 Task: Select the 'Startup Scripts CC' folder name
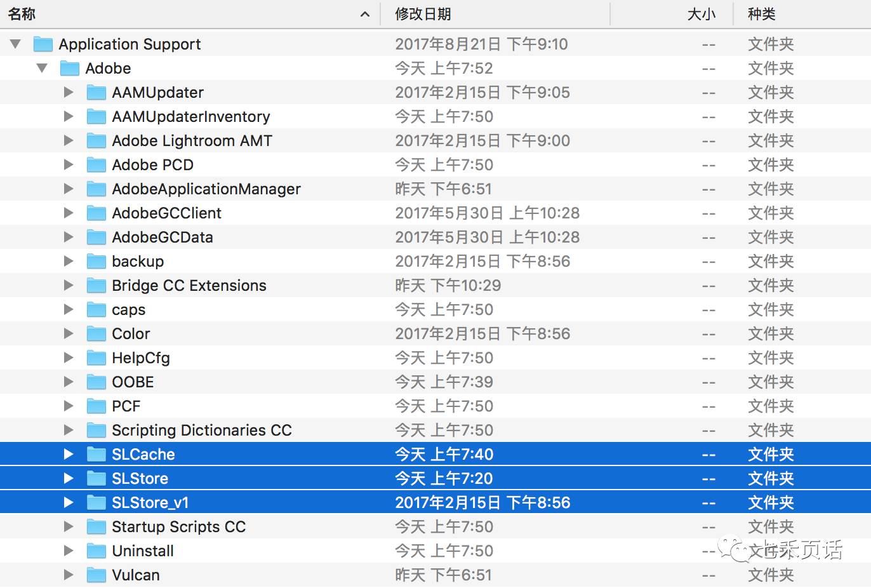[x=179, y=526]
